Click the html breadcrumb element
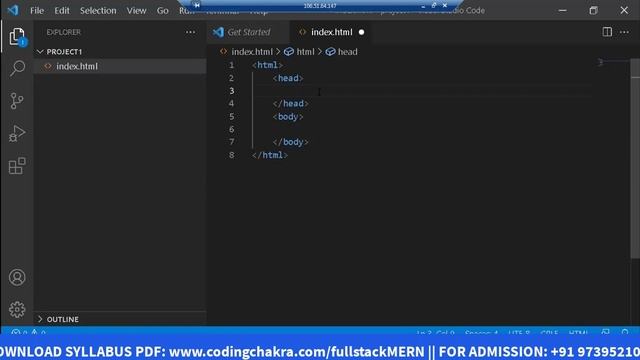The width and height of the screenshot is (640, 360). click(x=305, y=52)
